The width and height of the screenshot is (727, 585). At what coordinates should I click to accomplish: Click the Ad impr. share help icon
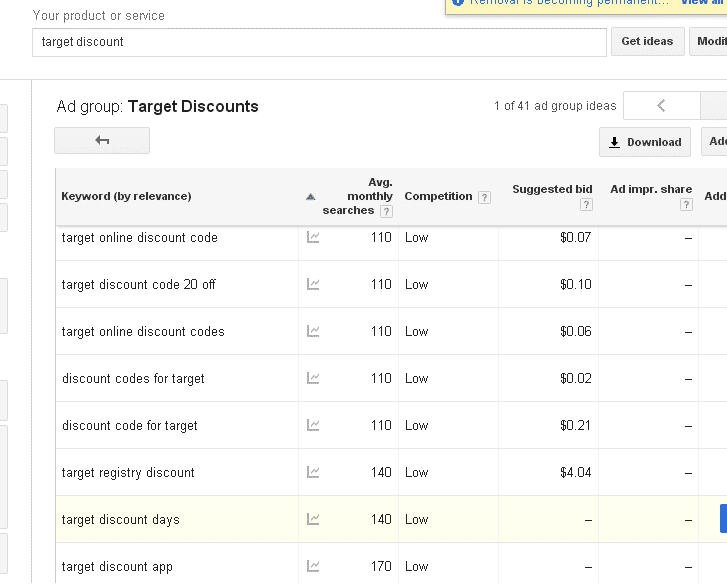pyautogui.click(x=686, y=204)
